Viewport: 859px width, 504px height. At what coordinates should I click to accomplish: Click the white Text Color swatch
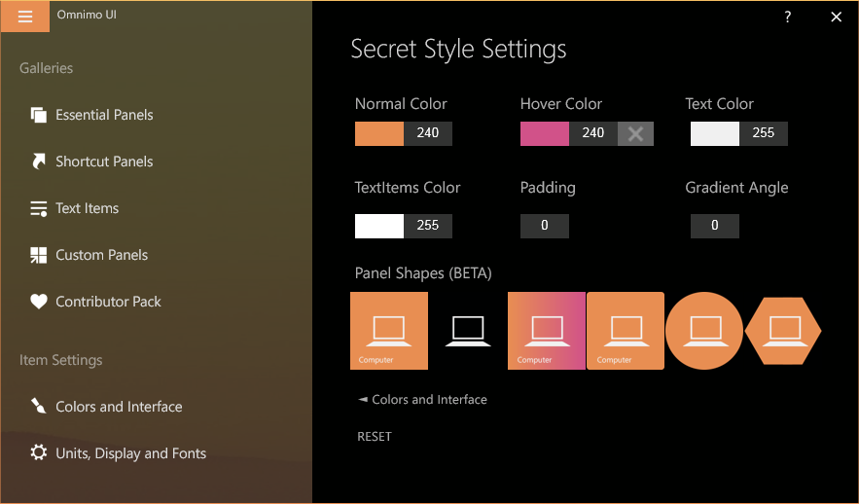(x=715, y=133)
